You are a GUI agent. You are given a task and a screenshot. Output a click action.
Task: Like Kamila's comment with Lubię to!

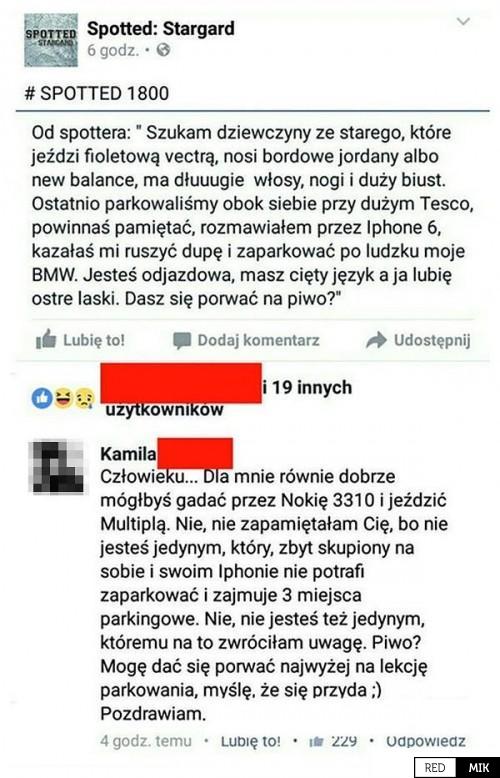point(250,741)
